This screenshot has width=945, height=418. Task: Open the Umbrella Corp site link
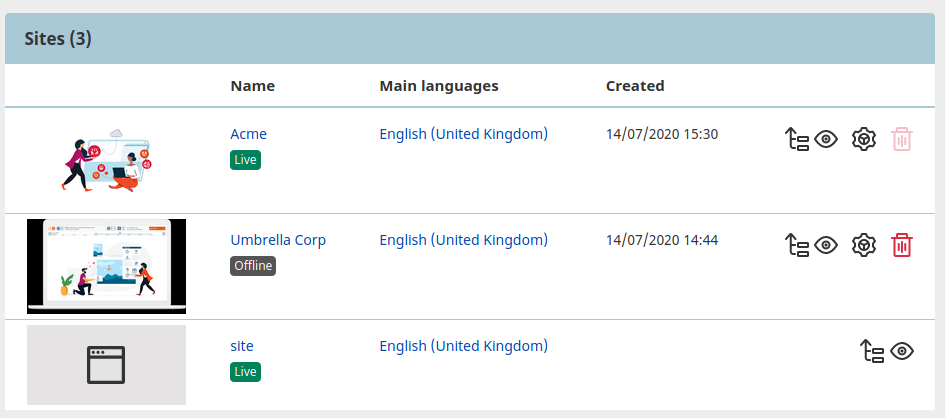[278, 240]
